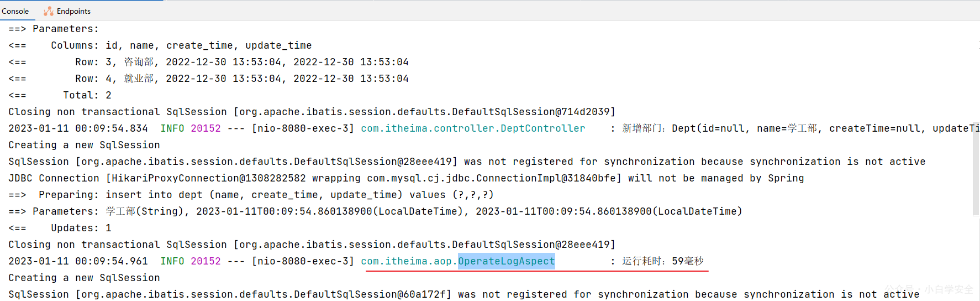Click the JDBC Connection HikariProxyConnection log line
Image resolution: width=980 pixels, height=301 pixels.
[406, 178]
